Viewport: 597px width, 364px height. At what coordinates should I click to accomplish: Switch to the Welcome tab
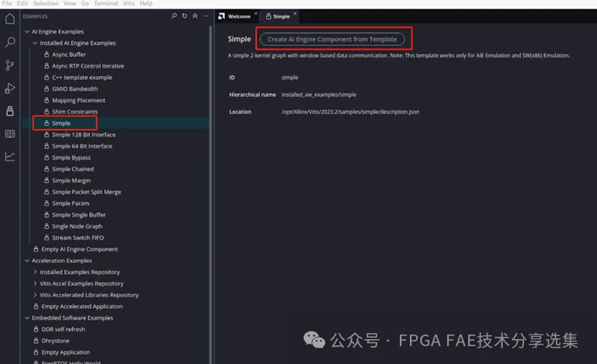coord(234,16)
